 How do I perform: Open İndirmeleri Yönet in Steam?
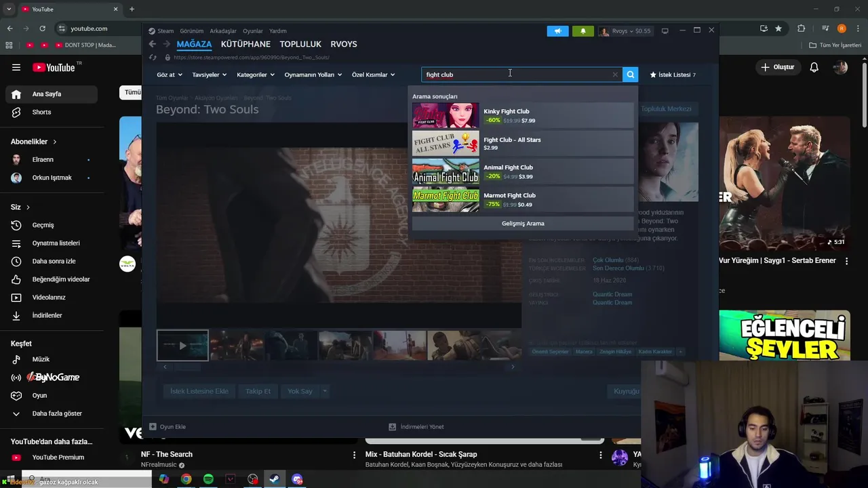tap(416, 427)
